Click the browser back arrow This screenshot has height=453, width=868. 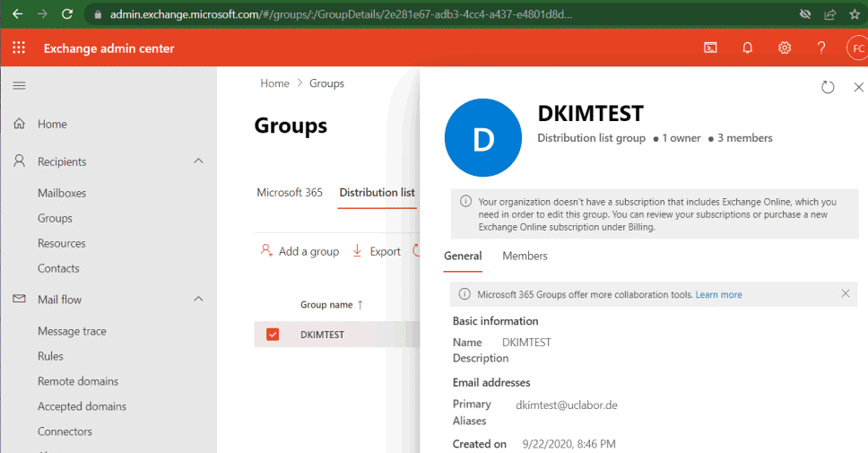point(18,13)
